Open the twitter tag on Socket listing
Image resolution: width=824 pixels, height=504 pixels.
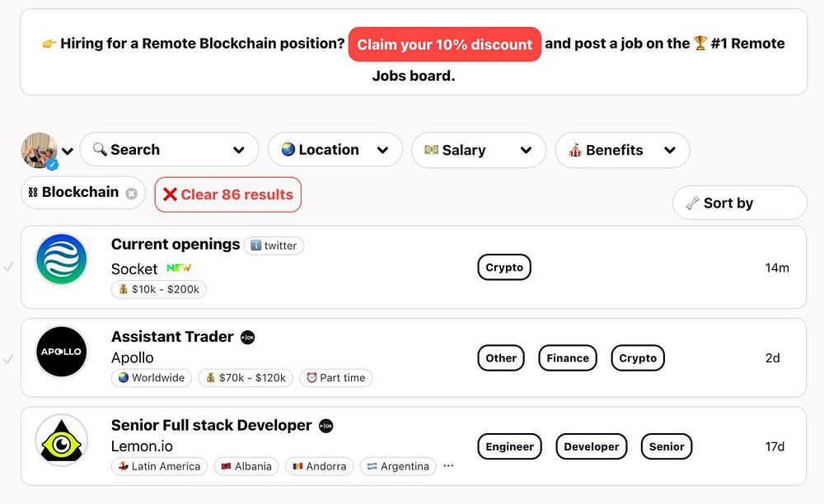[x=274, y=245]
